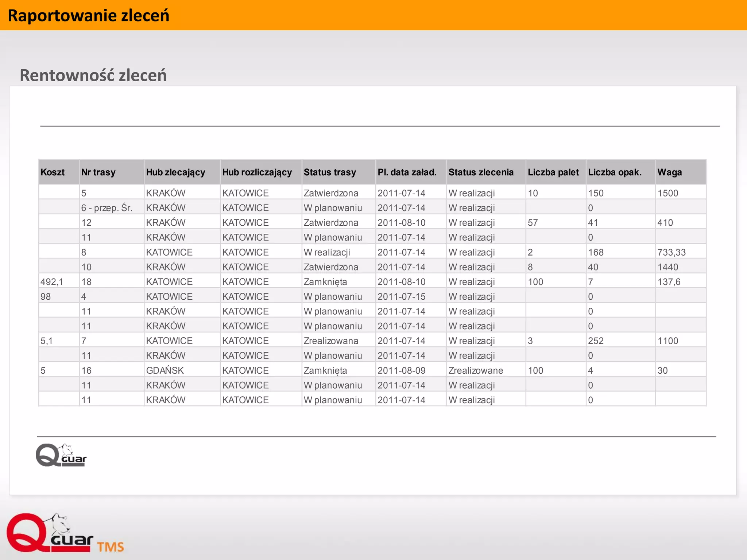Click the Rentowność zleceń heading
The image size is (747, 560).
93,75
